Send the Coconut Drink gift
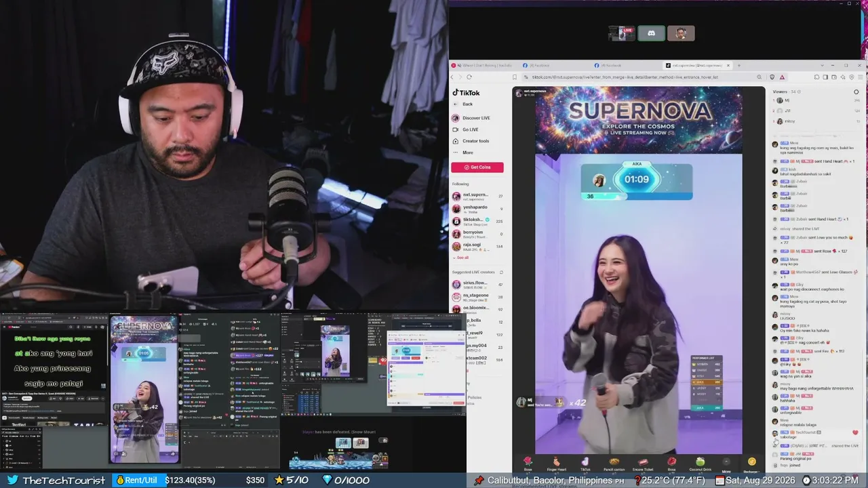Screen dimensions: 868x488 point(700,464)
